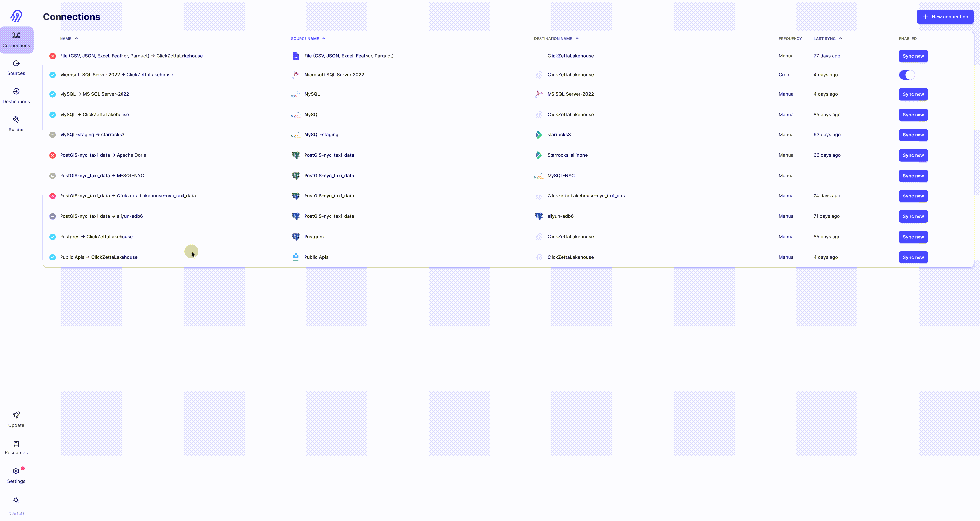Sort connections using LAST SYNC chevron
The width and height of the screenshot is (980, 521).
click(841, 38)
